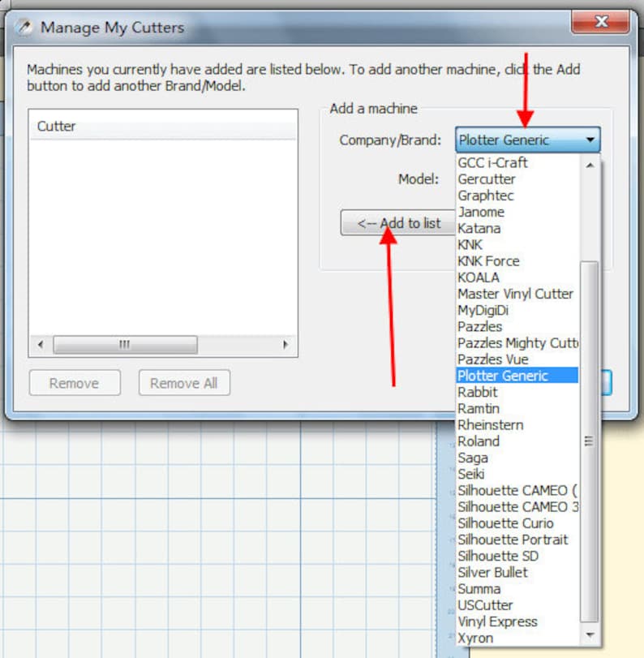Choose Silhouette CAMEO 3 entry
Image resolution: width=644 pixels, height=658 pixels.
[x=517, y=506]
